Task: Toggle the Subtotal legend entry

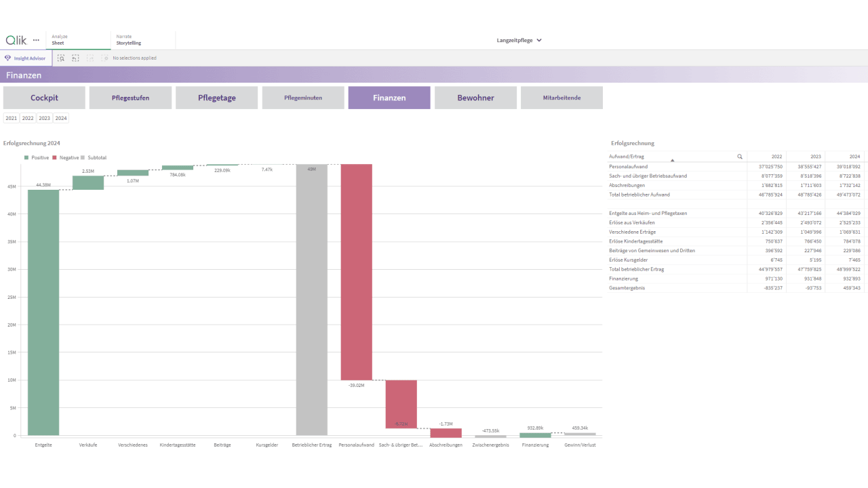Action: [94, 157]
